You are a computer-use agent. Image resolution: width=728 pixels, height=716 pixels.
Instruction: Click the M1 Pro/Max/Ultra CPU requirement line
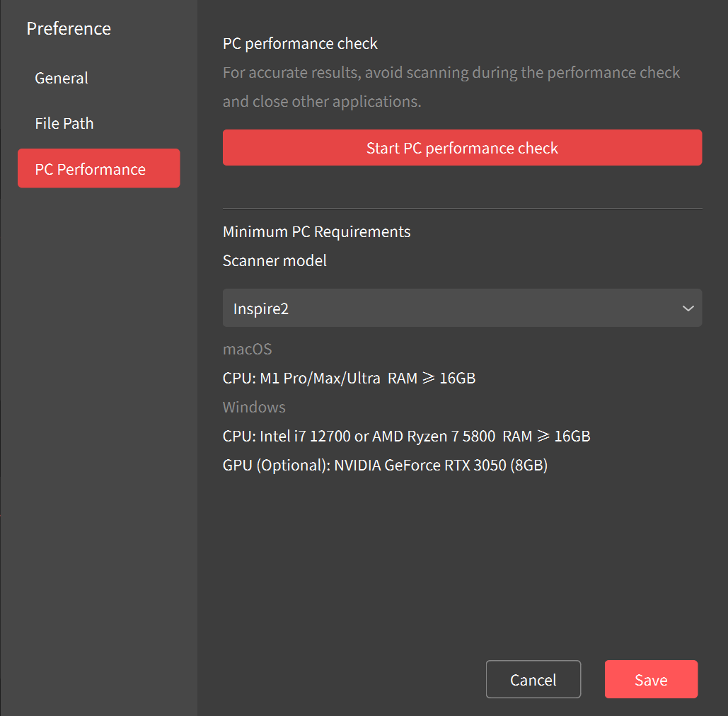click(349, 378)
